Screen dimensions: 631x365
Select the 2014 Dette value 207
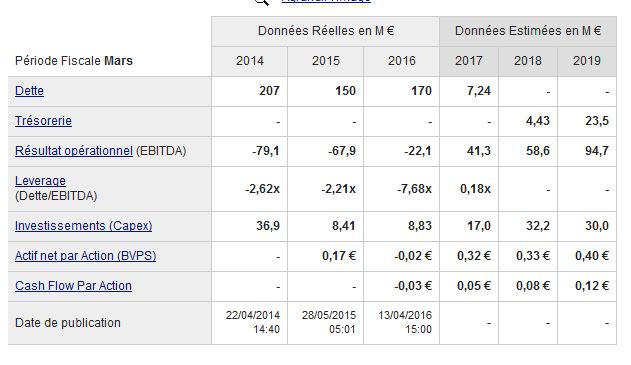point(269,91)
